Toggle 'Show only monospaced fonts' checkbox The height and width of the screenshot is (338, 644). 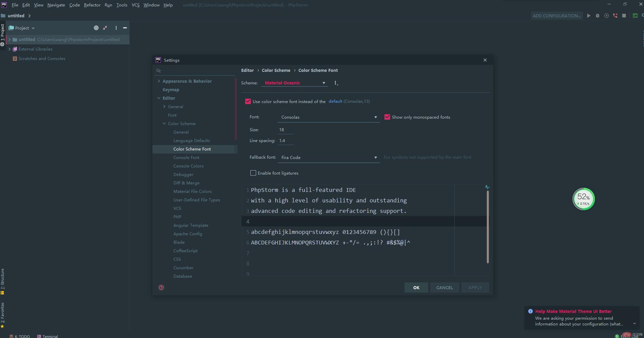(387, 117)
